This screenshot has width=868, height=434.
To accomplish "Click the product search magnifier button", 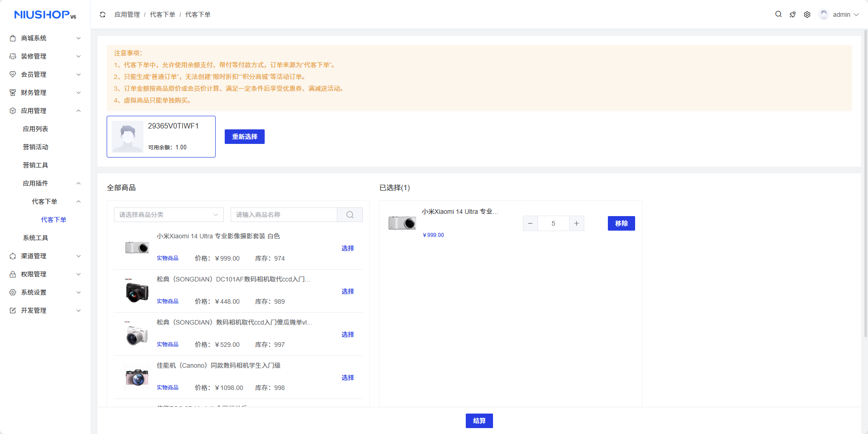I will pos(350,215).
